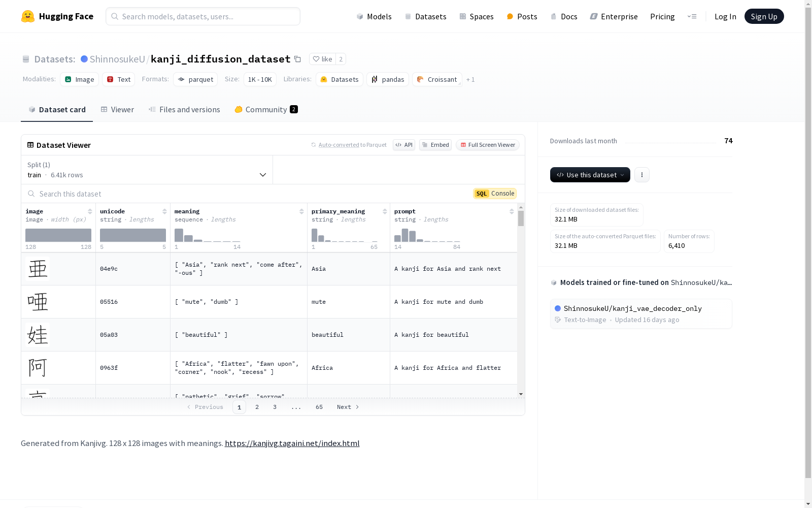Screen dimensions: 812x508
Task: Click the prompt lengths histogram
Action: click(427, 235)
